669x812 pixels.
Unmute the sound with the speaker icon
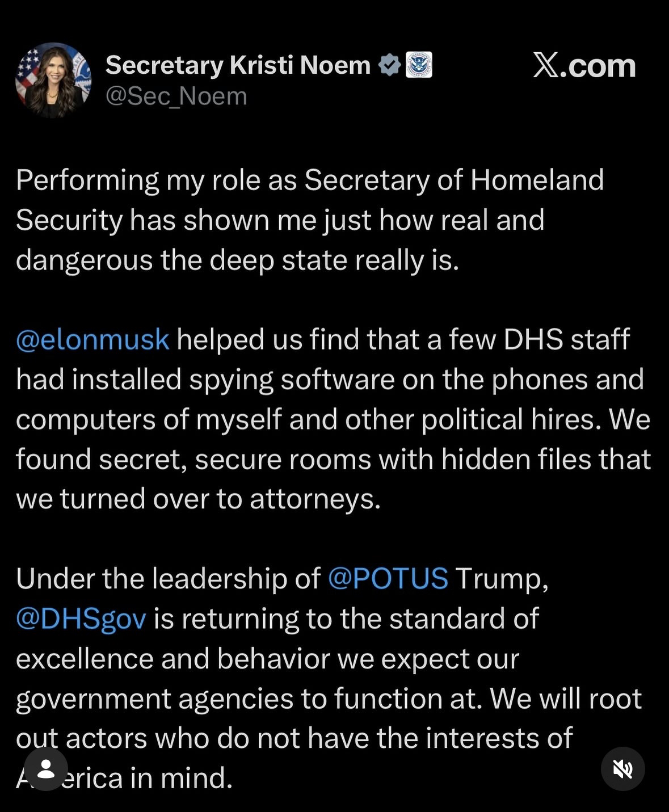(622, 769)
